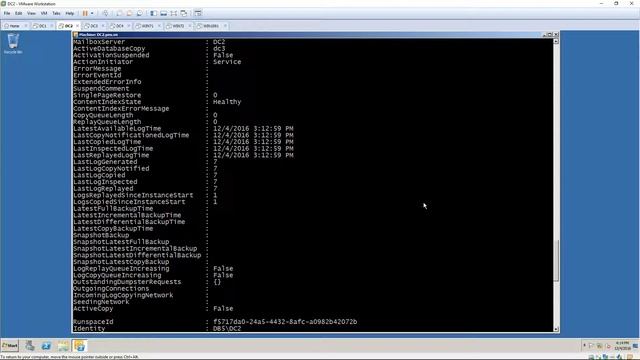
Task: Click the RunspaceId GUID value
Action: (285, 322)
